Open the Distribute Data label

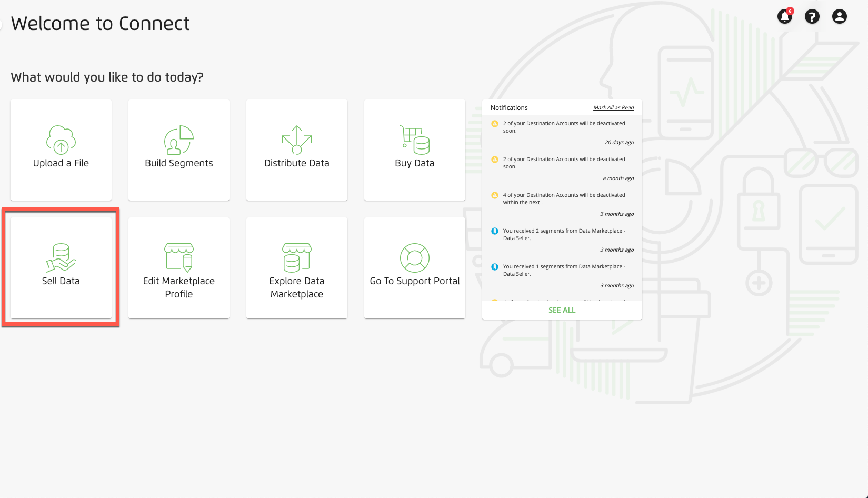297,163
